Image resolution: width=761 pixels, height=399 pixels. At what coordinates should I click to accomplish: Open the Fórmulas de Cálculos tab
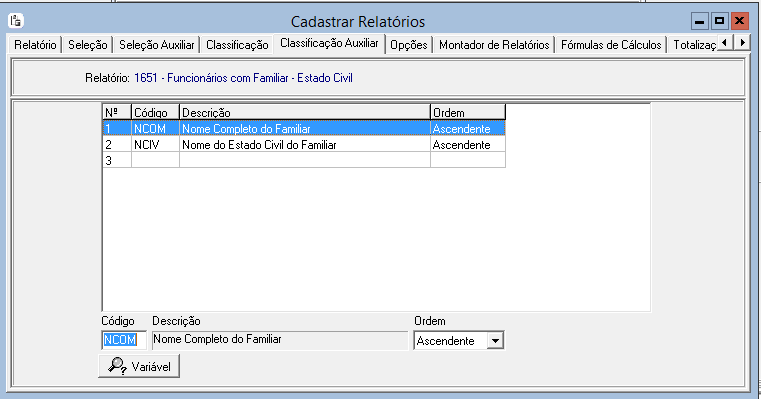click(611, 45)
